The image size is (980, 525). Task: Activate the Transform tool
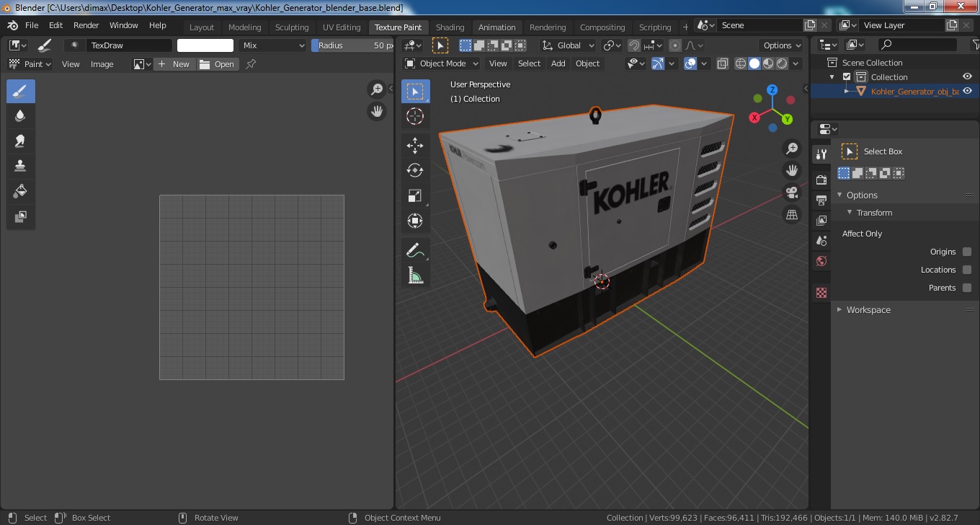click(x=415, y=221)
